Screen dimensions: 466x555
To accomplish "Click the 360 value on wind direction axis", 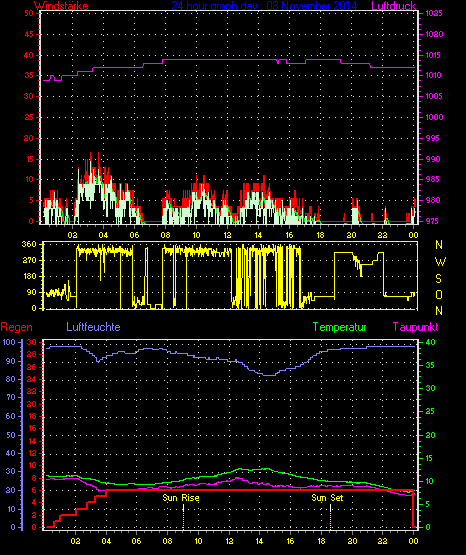I will click(29, 244).
